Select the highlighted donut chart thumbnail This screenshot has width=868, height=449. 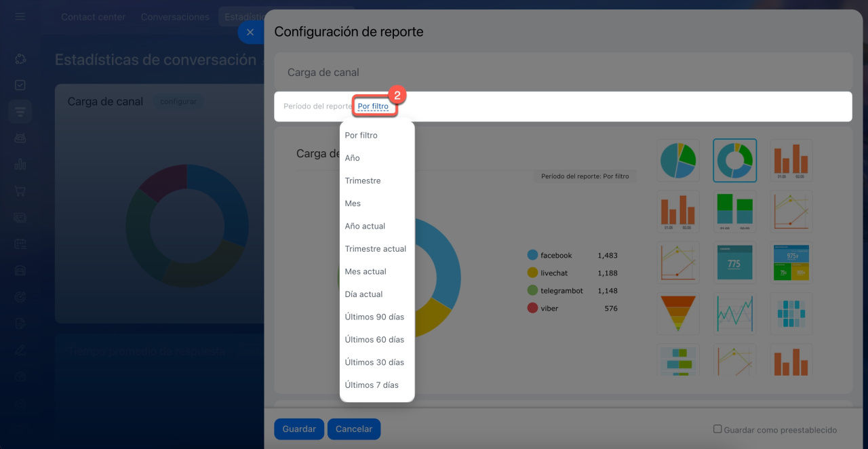click(734, 161)
